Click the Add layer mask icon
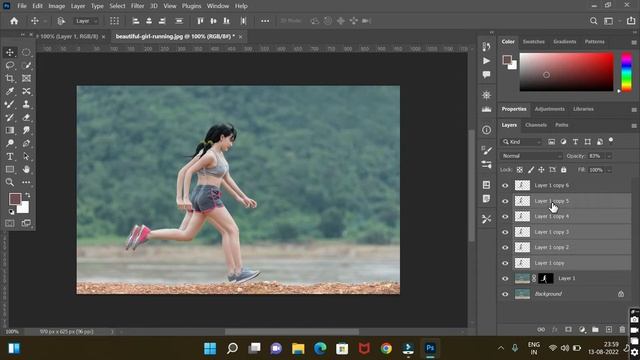Image resolution: width=640 pixels, height=360 pixels. [568, 329]
